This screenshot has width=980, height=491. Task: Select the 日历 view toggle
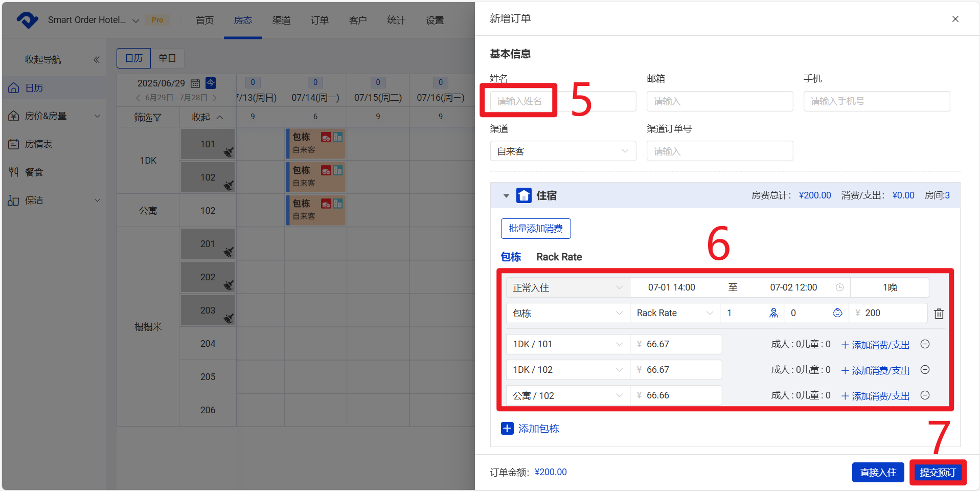pos(134,58)
